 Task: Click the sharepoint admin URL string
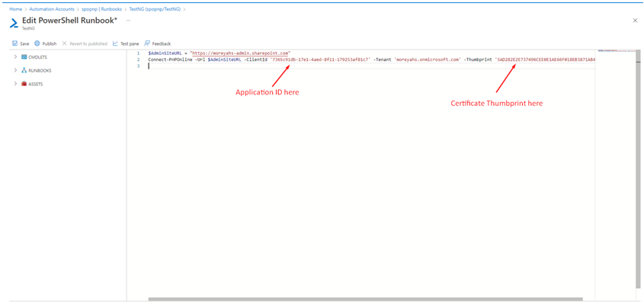(x=240, y=53)
